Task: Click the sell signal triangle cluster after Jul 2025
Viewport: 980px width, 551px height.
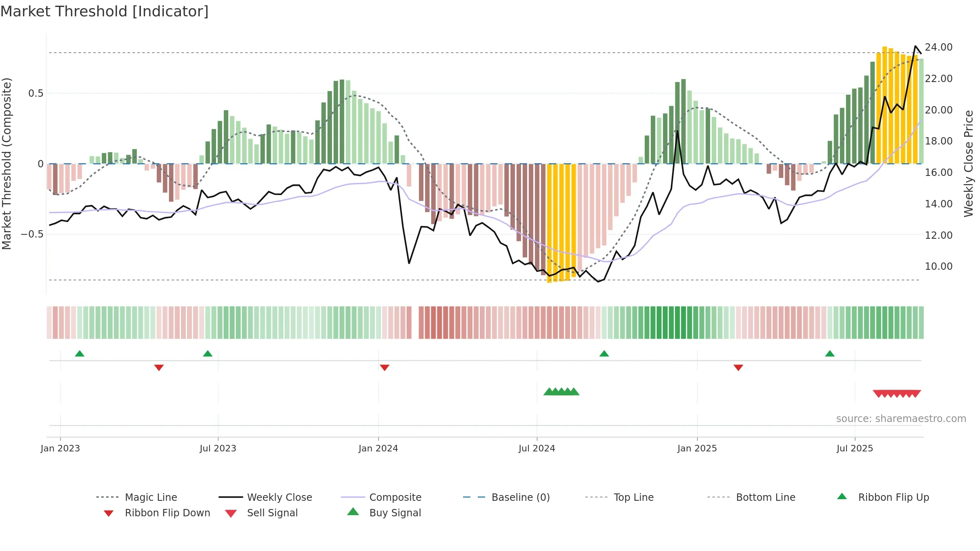Action: 897,394
